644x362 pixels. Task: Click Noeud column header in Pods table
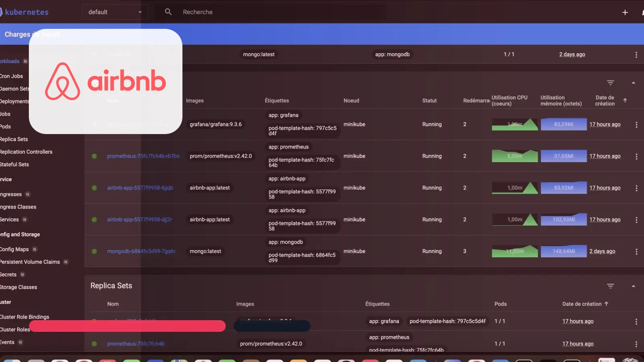351,101
